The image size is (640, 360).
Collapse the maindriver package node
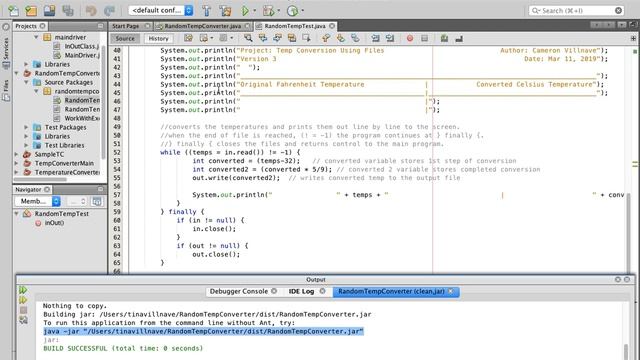click(36, 37)
